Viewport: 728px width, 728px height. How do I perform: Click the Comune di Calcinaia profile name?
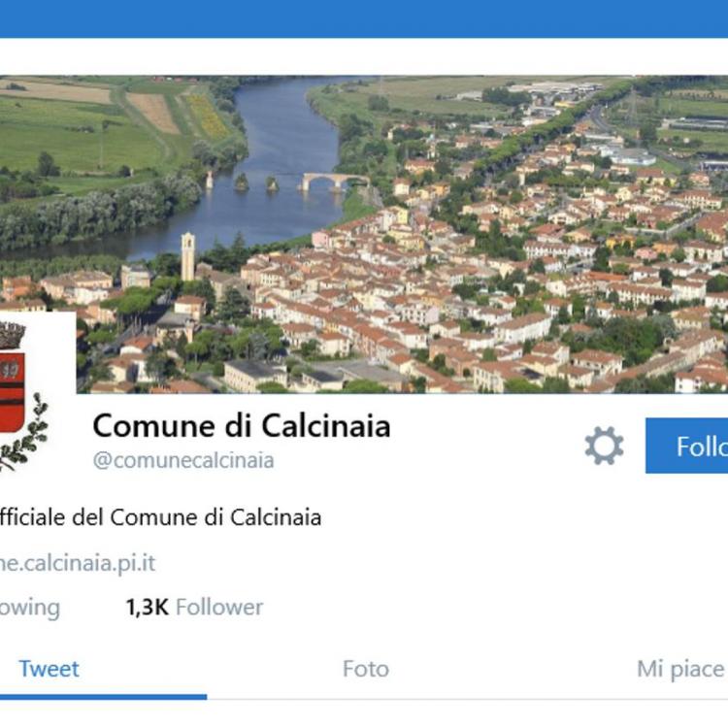pyautogui.click(x=242, y=425)
